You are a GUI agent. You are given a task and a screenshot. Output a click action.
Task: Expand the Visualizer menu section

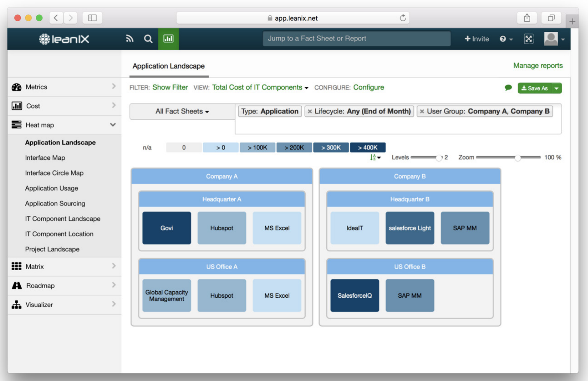114,304
